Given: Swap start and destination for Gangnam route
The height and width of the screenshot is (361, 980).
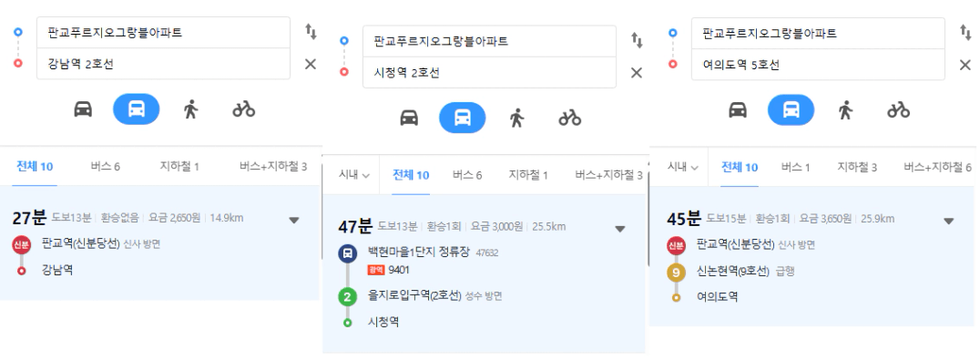Looking at the screenshot, I should click(311, 31).
